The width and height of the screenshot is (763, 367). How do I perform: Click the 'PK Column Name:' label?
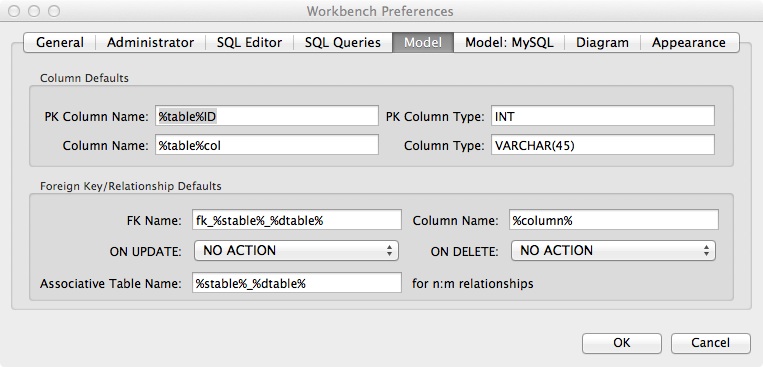coord(96,117)
